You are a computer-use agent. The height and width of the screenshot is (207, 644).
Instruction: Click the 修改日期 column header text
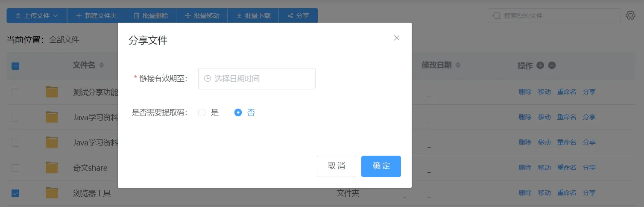tap(436, 65)
